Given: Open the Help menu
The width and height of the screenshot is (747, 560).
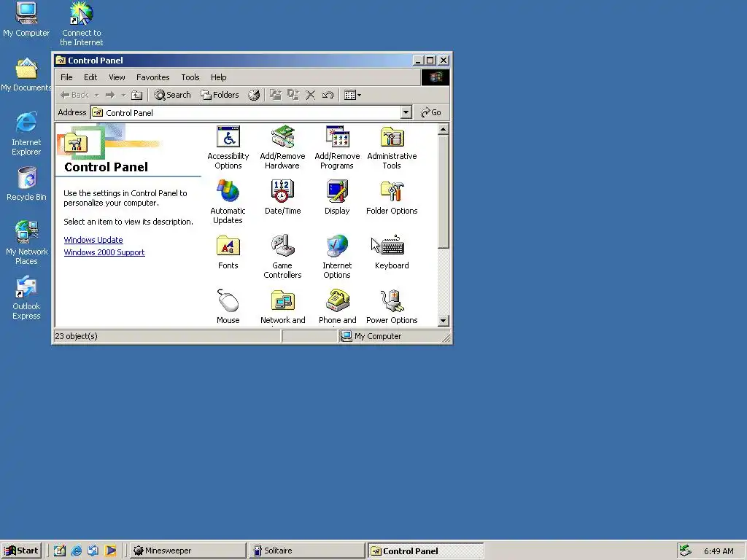Looking at the screenshot, I should (219, 77).
